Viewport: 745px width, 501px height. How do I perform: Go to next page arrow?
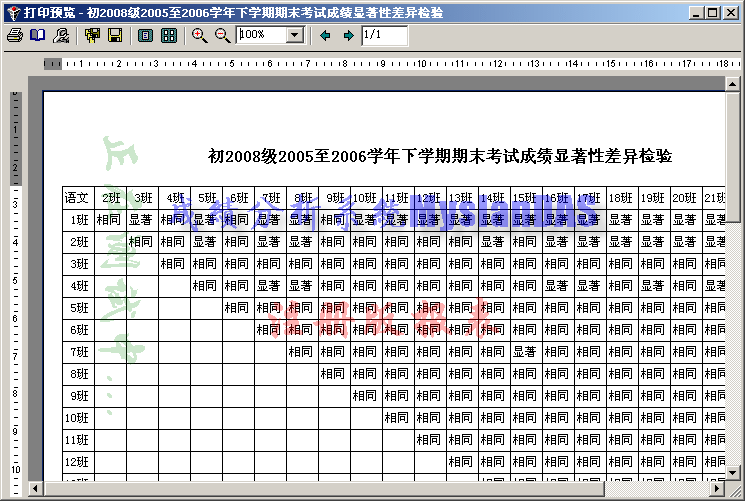pyautogui.click(x=348, y=35)
